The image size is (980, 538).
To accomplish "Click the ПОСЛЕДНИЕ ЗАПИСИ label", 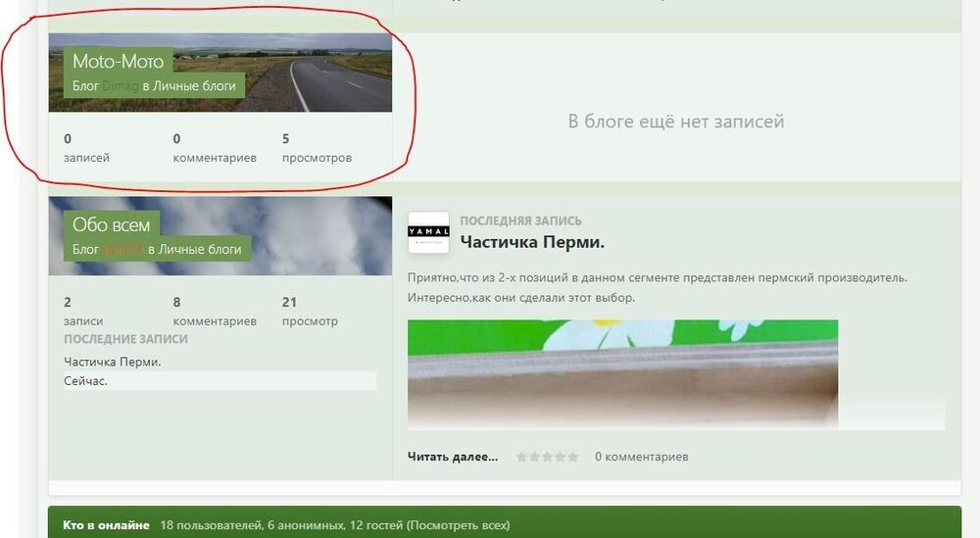I will click(x=125, y=339).
